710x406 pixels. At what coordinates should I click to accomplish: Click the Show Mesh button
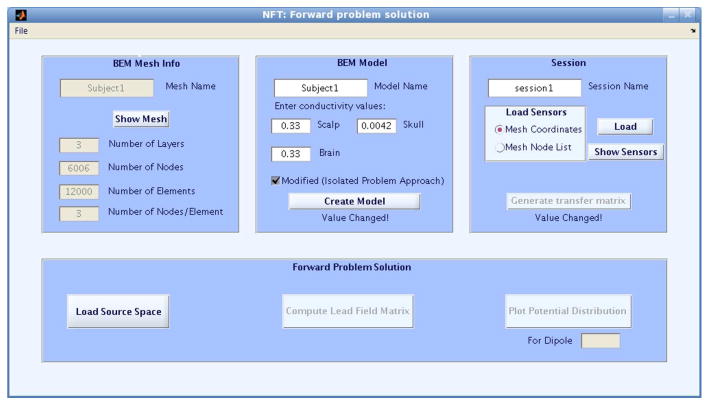coord(141,119)
